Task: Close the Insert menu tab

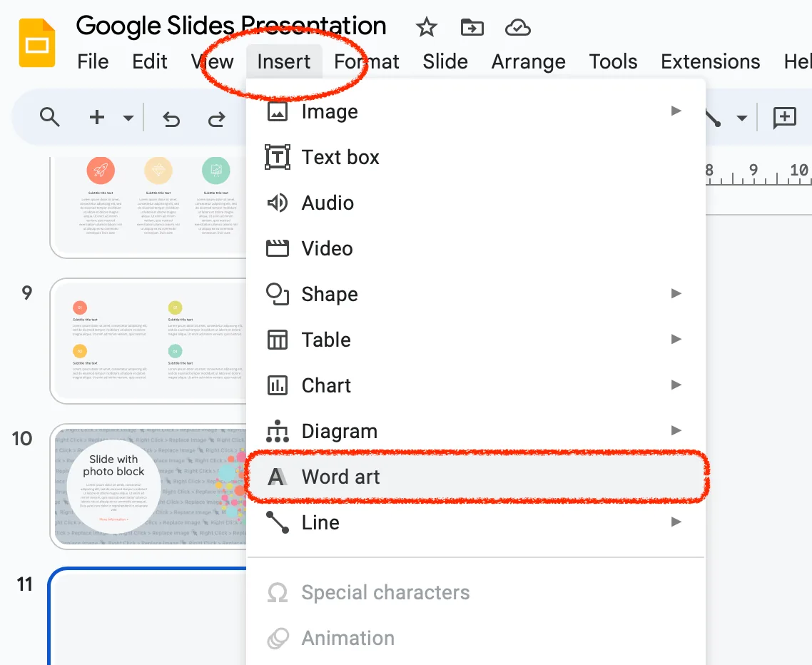Action: pyautogui.click(x=284, y=61)
